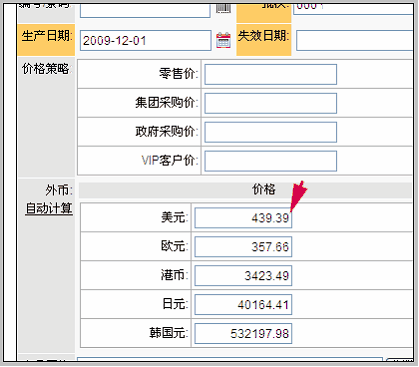The width and height of the screenshot is (419, 367).
Task: Click the 政府采购价 label
Action: (x=166, y=131)
